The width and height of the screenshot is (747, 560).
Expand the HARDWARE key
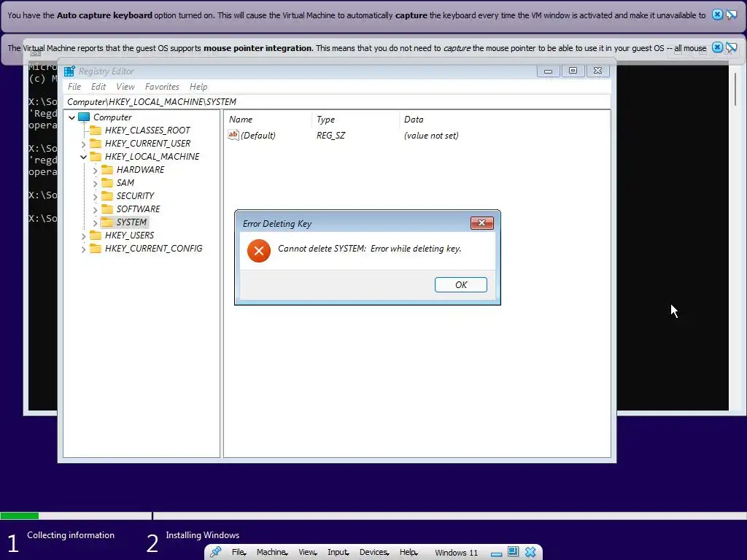(x=95, y=170)
